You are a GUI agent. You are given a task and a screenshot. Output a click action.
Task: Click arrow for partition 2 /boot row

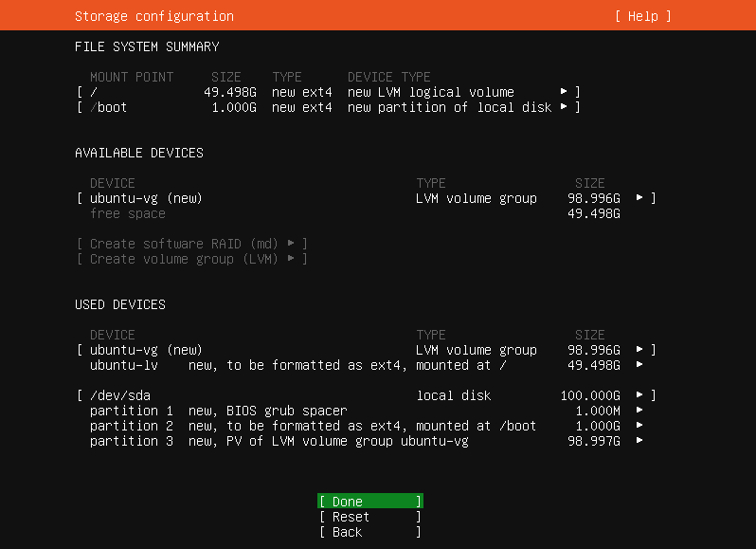[x=639, y=426]
